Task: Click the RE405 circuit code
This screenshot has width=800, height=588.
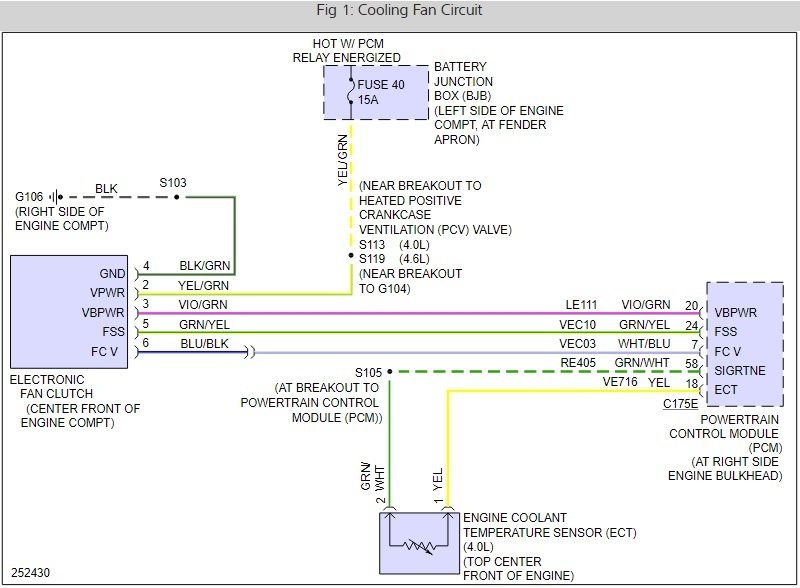Action: point(578,363)
